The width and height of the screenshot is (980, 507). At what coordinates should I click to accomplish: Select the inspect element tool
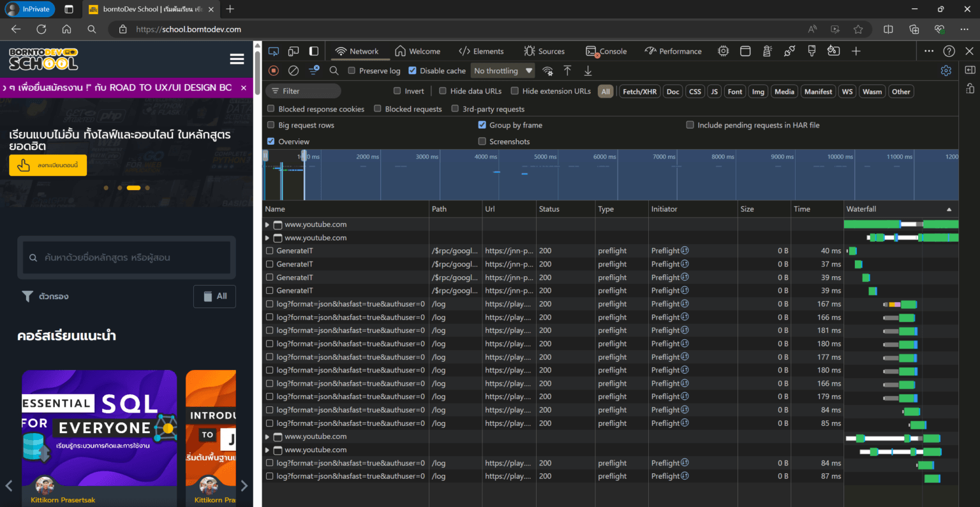(x=273, y=51)
